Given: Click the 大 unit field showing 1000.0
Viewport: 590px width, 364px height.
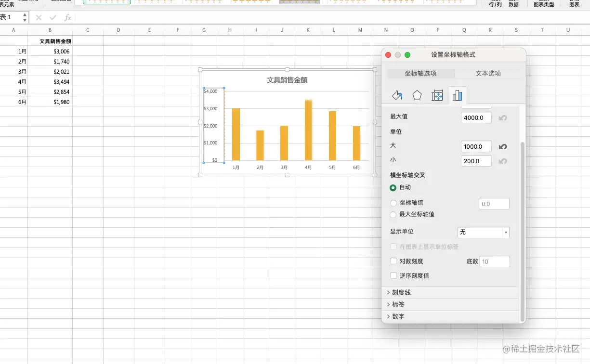Looking at the screenshot, I should [476, 146].
